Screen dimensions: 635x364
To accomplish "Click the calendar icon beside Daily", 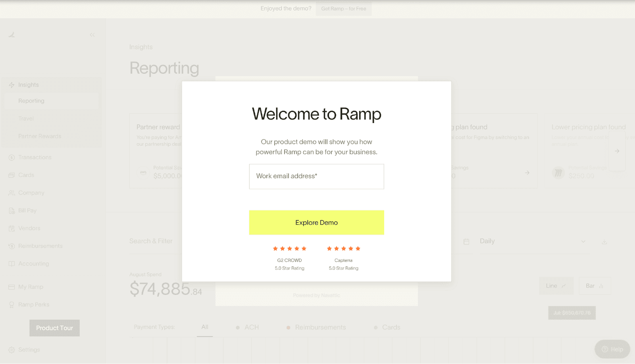I will click(466, 241).
